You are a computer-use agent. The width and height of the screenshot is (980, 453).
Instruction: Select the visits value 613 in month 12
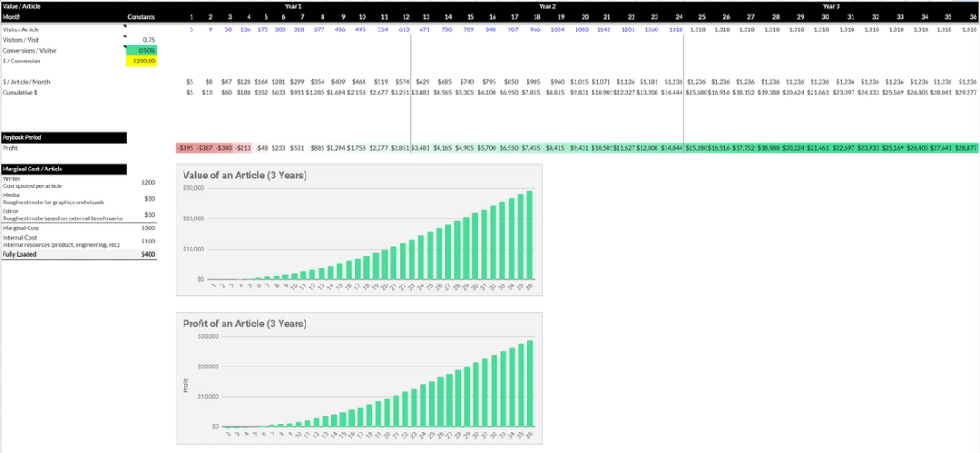click(x=403, y=29)
